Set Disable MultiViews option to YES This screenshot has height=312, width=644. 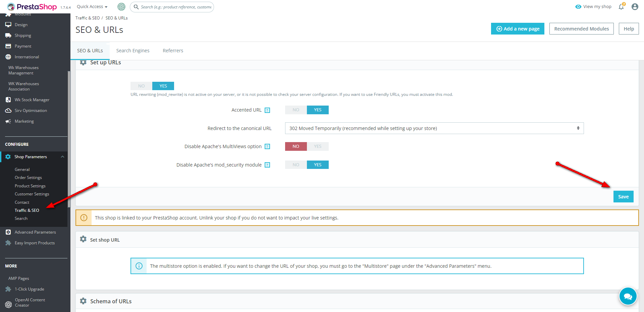(x=318, y=146)
